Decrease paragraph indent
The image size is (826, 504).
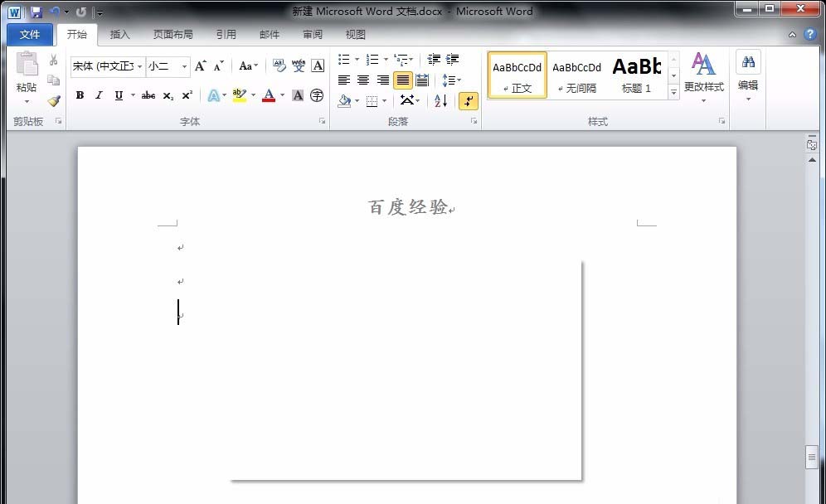(434, 59)
